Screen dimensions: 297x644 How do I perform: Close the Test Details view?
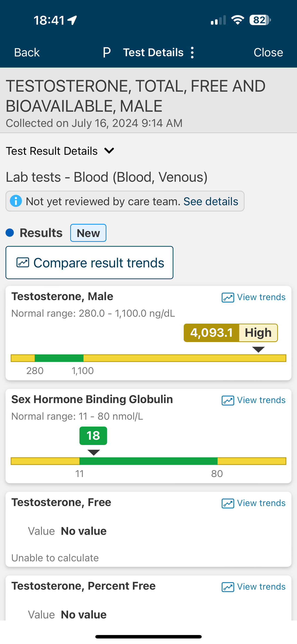(x=268, y=53)
